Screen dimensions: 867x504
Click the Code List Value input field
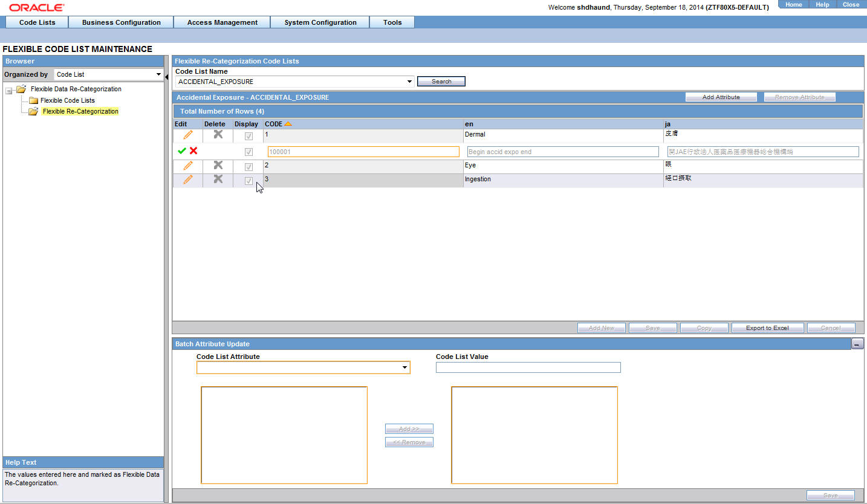pyautogui.click(x=528, y=367)
